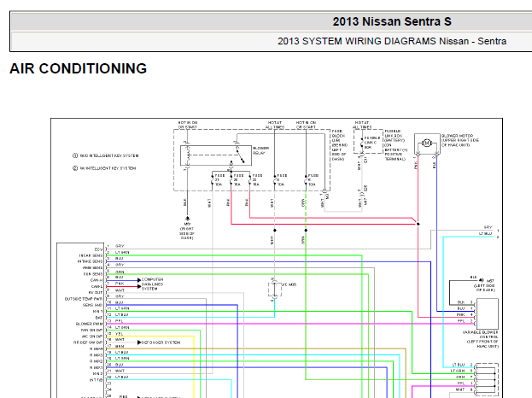Click the PPL wire label at pin 13
The width and height of the screenshot is (532, 398).
(119, 321)
